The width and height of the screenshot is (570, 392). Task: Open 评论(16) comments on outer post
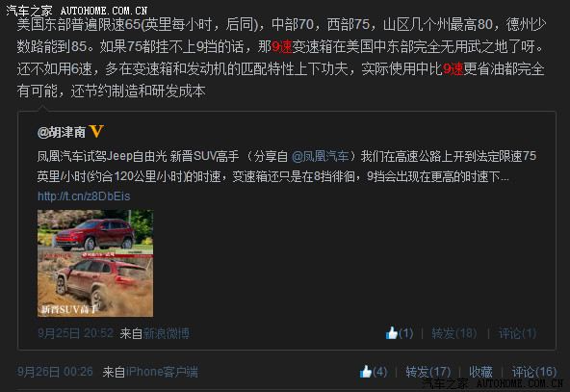(534, 372)
